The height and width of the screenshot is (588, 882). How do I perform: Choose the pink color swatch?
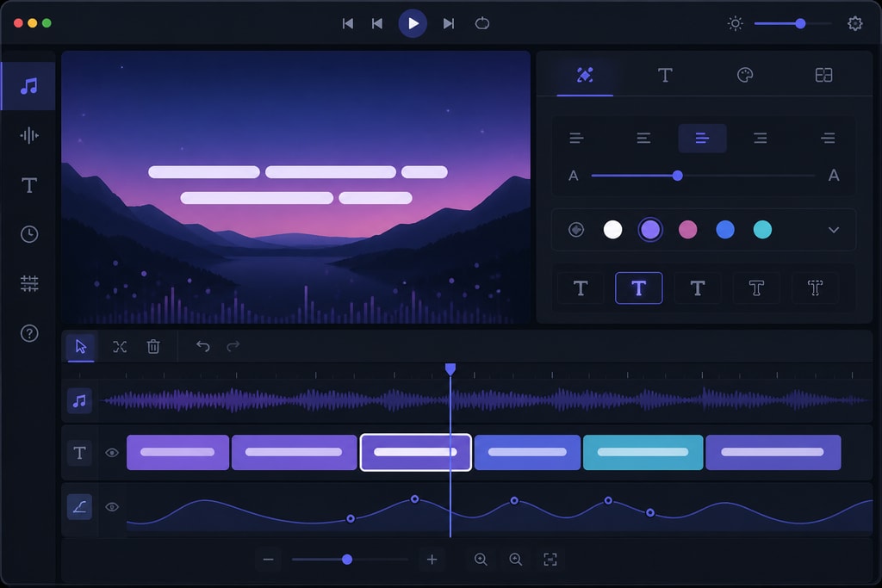click(x=688, y=229)
